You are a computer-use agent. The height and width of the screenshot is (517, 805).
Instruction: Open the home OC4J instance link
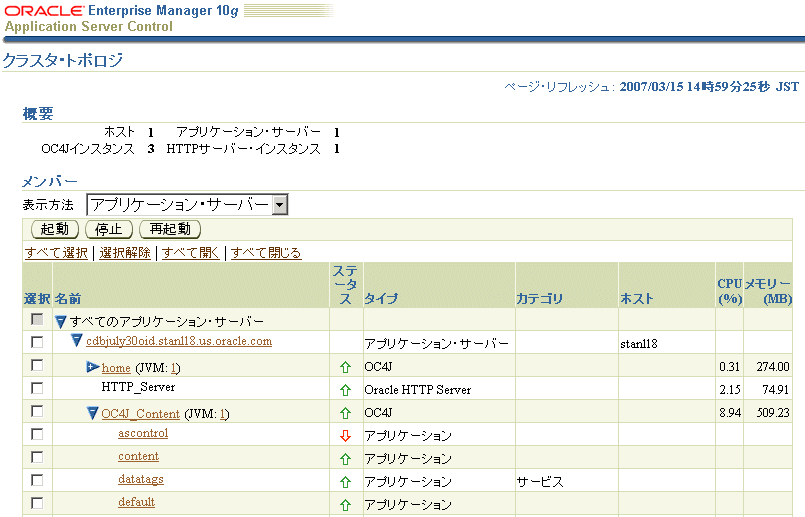click(116, 368)
